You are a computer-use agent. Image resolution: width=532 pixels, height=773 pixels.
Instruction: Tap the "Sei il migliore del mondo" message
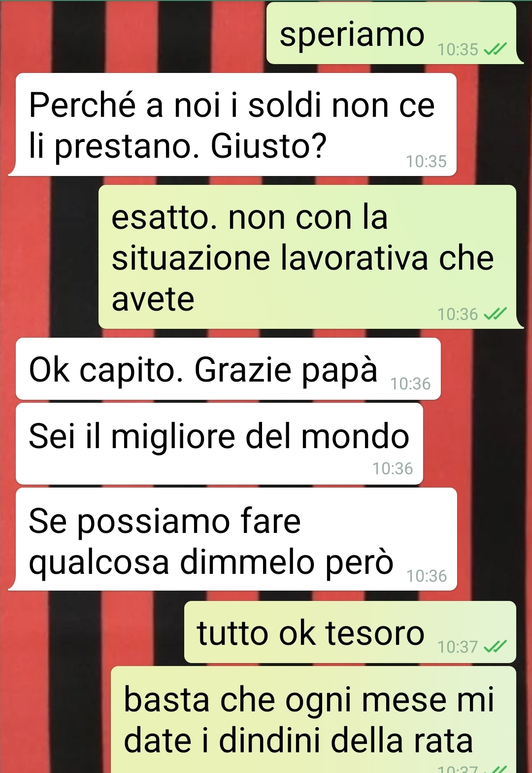point(219,444)
